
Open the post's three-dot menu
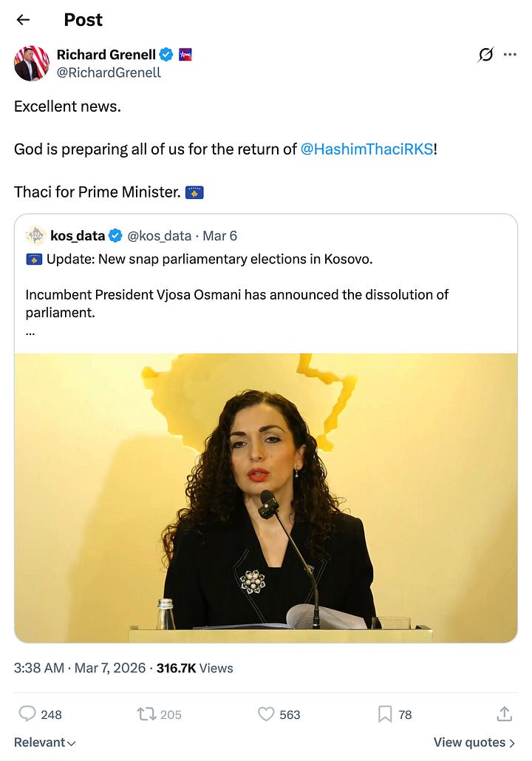click(511, 54)
